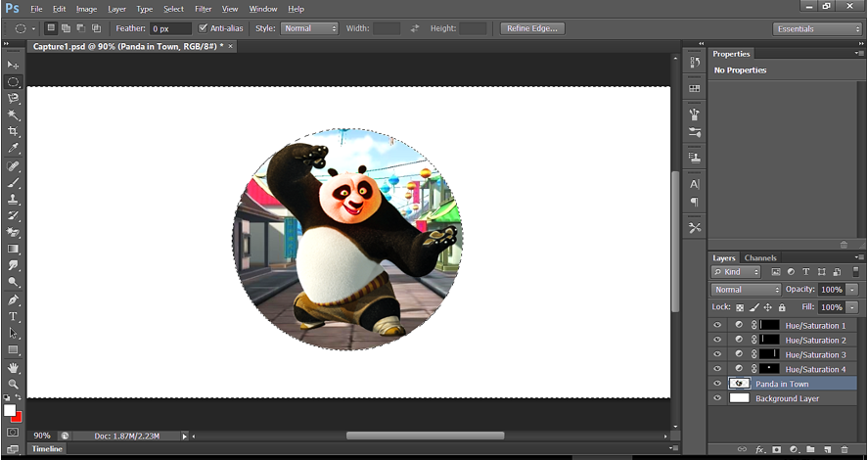The height and width of the screenshot is (460, 868).
Task: Hide the Hue/Saturation 3 layer
Action: click(x=717, y=354)
